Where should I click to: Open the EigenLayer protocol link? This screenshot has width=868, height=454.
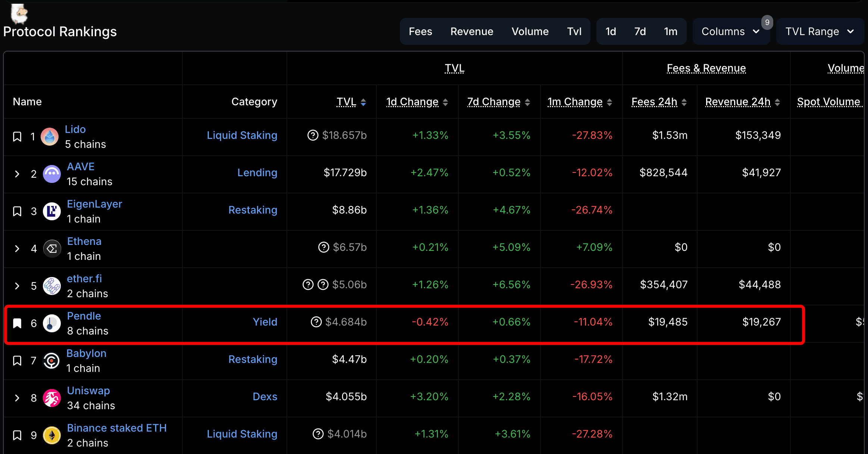click(x=94, y=204)
